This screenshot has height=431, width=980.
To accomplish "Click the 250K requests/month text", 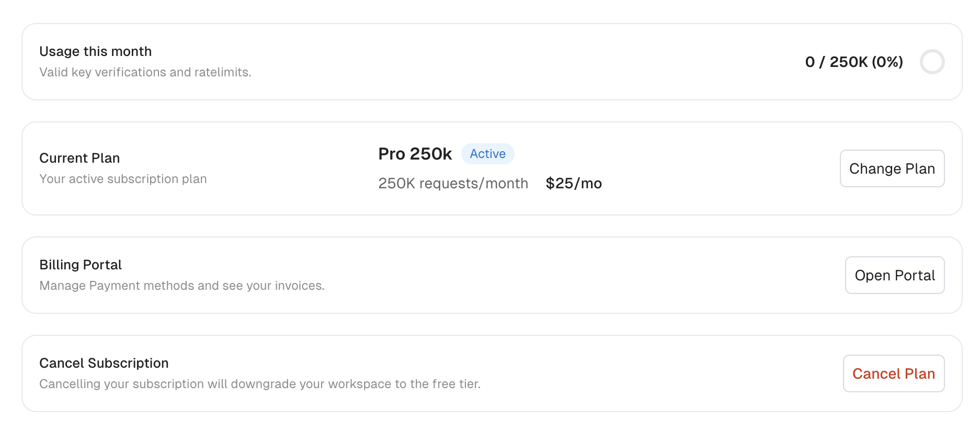I will pos(453,184).
